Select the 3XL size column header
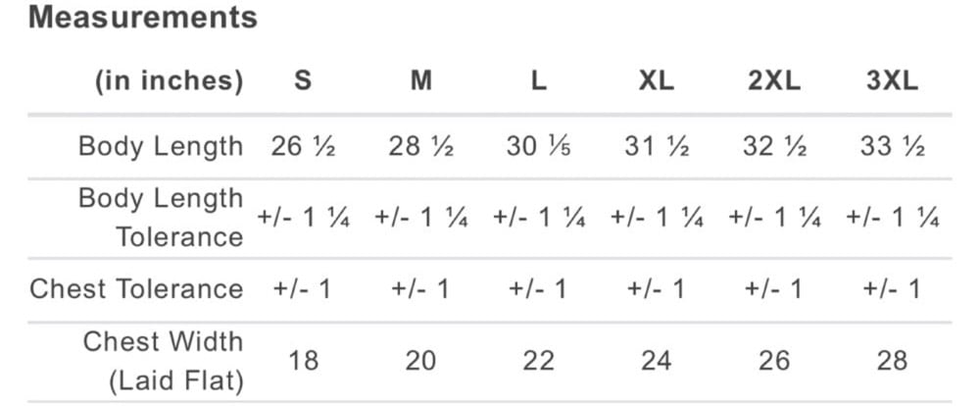The width and height of the screenshot is (980, 406). (892, 80)
